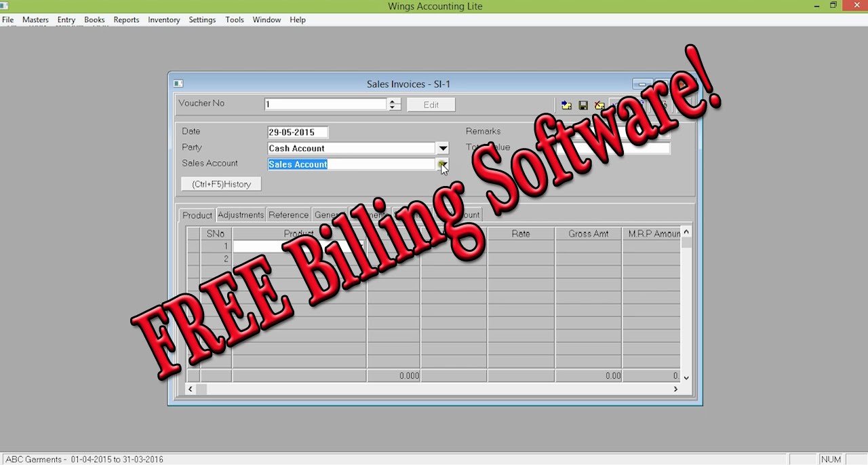
Task: Click the grid horizontal scrollbar right arrow
Action: pyautogui.click(x=675, y=389)
